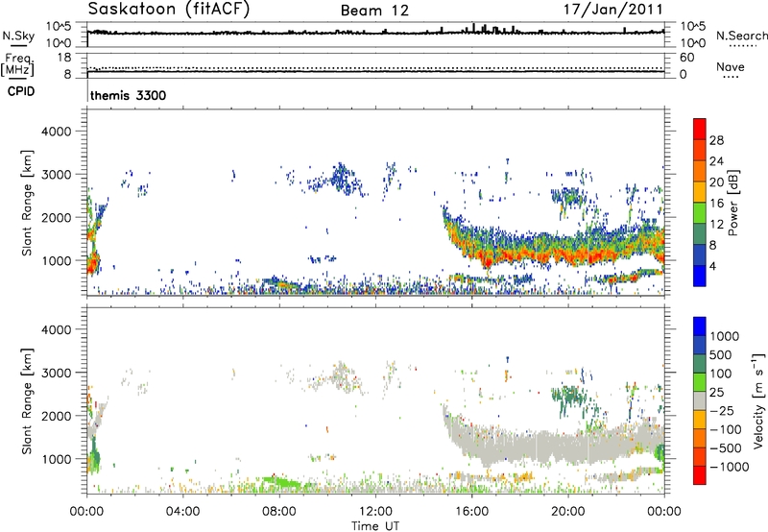Viewport: 768px width, 532px height.
Task: Click the 'N.Sky' legend label
Action: click(18, 36)
